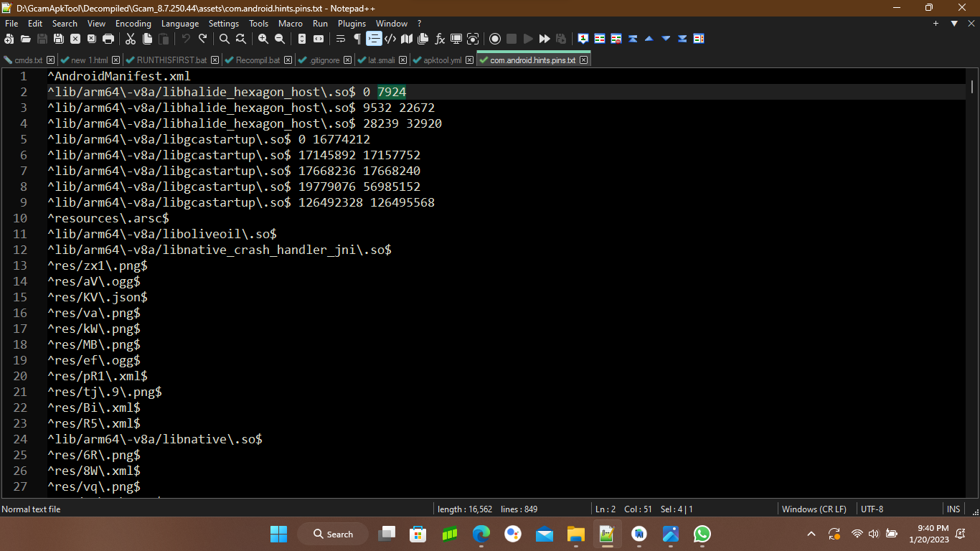Click the vertical scrollbar thumb
This screenshot has width=980, height=551.
(973, 88)
